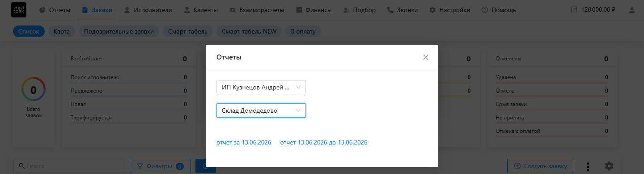Viewport: 644px width, 174px height.
Task: Open Помощь section
Action: pos(499,10)
